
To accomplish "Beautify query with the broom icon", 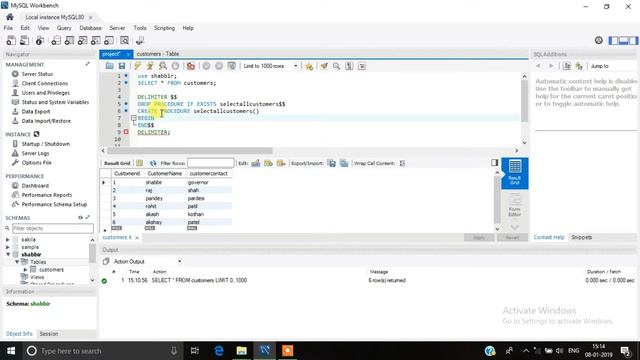I will [324, 66].
